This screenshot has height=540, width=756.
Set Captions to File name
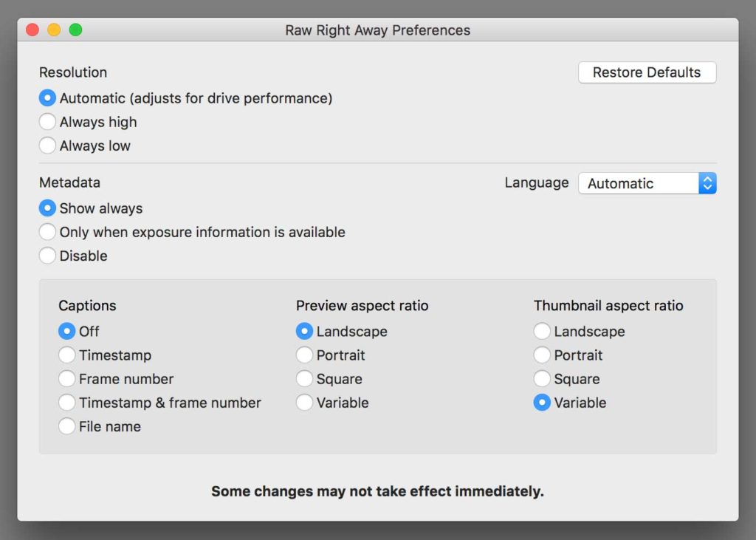(67, 426)
